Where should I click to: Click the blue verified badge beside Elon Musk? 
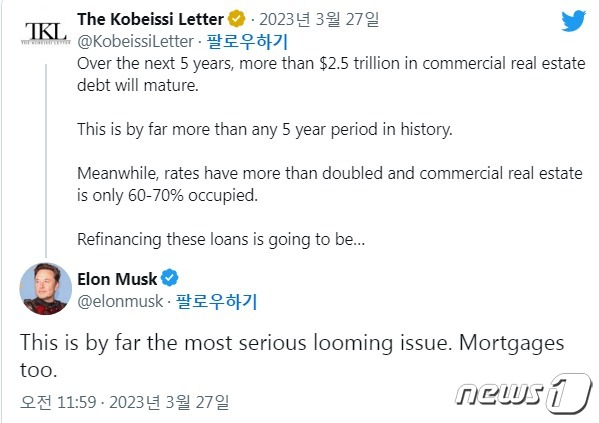pyautogui.click(x=170, y=278)
